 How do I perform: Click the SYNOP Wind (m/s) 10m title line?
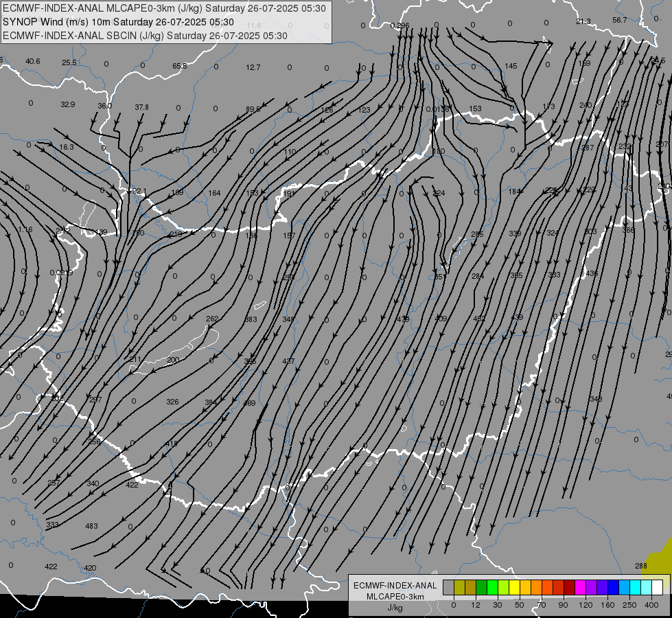coord(118,22)
